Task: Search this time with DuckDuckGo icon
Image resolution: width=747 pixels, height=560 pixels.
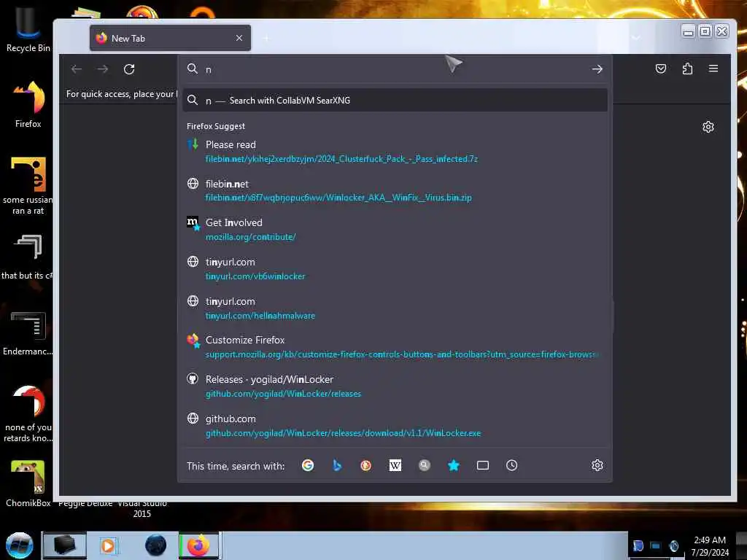Action: point(366,465)
